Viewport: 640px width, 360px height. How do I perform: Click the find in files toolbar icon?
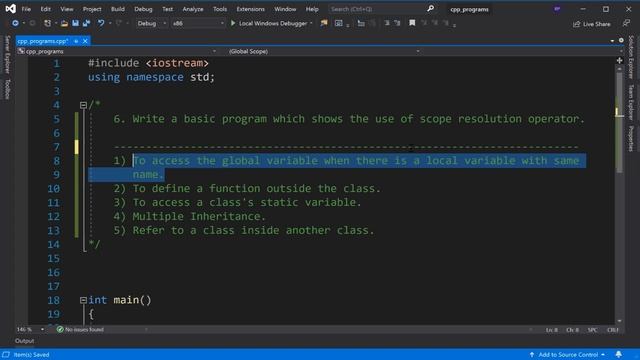tap(324, 23)
